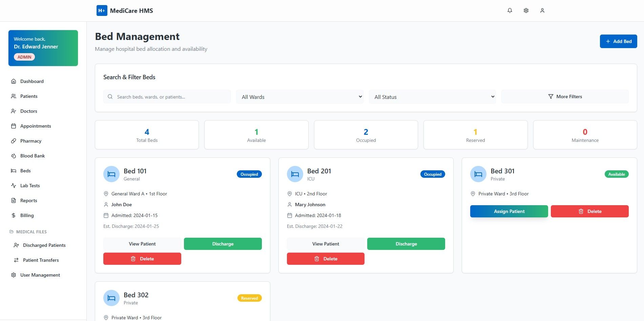Delete Bed 201
Screen dimensions: 644x321
click(x=326, y=259)
